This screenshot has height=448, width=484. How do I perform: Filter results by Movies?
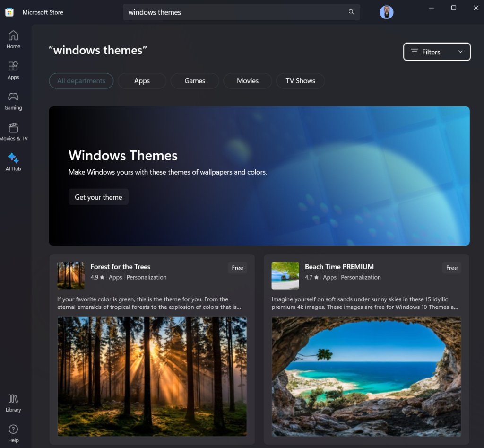pos(248,81)
